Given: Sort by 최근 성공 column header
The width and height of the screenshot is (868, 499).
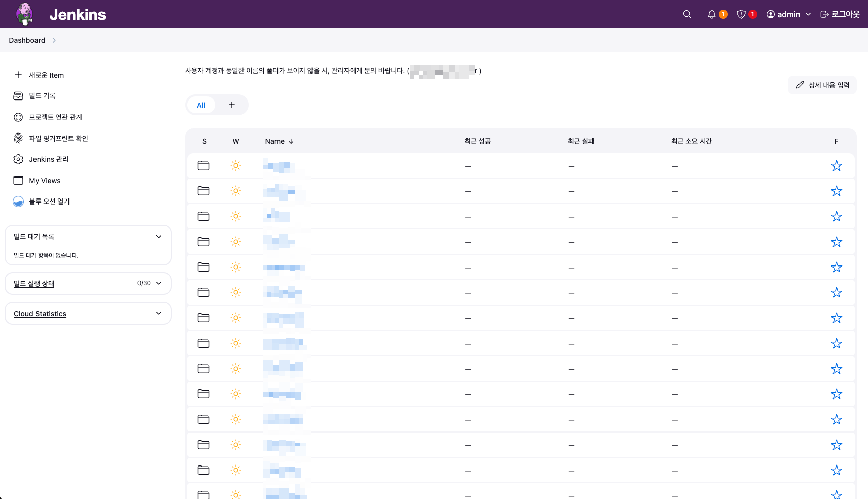Looking at the screenshot, I should [477, 141].
